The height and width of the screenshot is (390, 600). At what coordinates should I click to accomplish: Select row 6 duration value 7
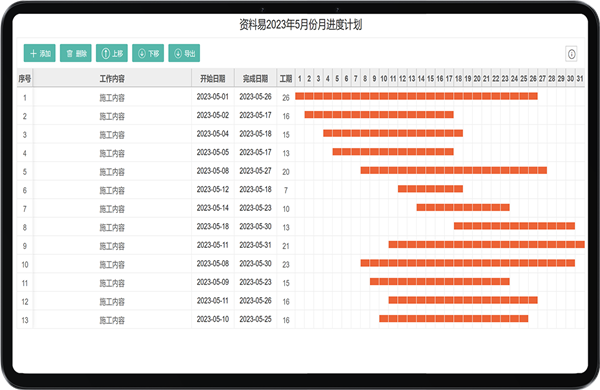click(x=286, y=190)
